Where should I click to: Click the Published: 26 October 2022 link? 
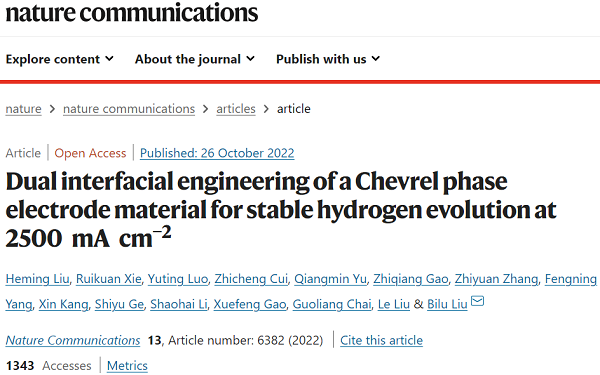[217, 153]
